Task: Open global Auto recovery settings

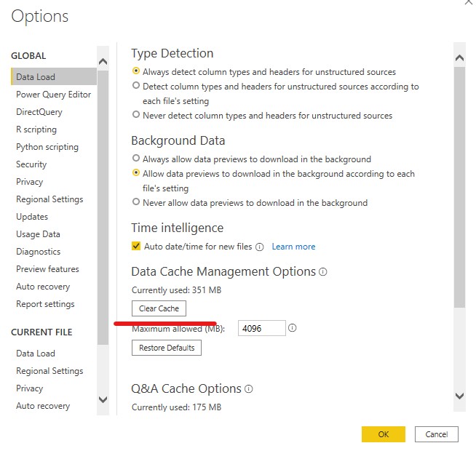Action: point(43,287)
